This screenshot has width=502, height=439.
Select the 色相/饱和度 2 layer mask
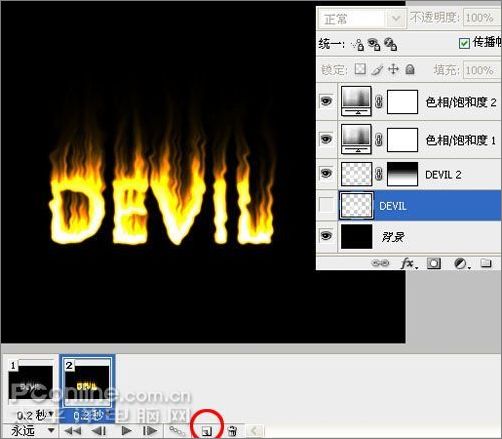(x=402, y=102)
